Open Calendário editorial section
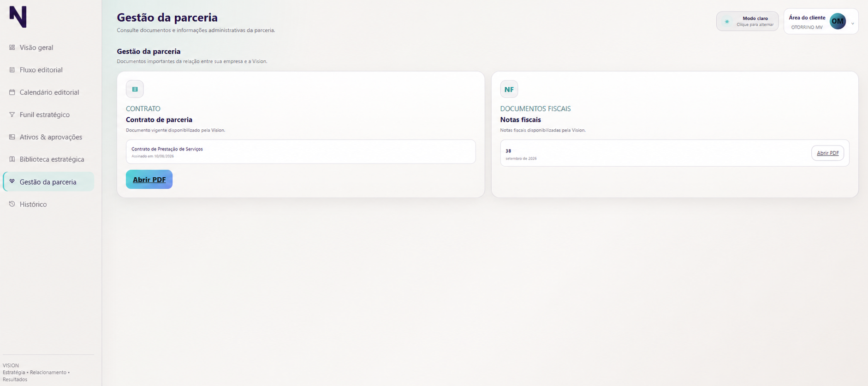This screenshot has height=386, width=868. 48,92
